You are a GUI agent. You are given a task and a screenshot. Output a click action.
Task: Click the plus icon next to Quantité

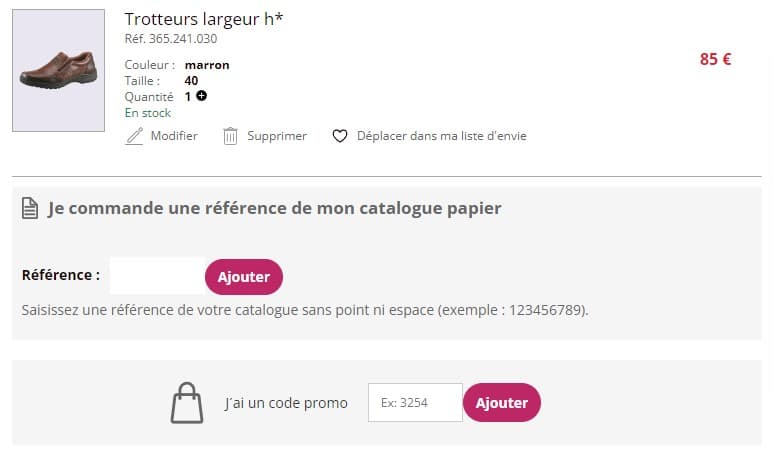[202, 96]
